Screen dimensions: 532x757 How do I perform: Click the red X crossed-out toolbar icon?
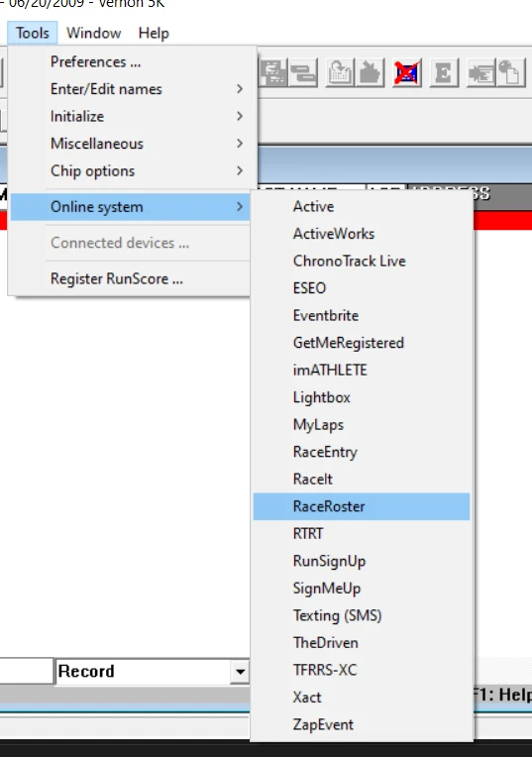pyautogui.click(x=406, y=73)
